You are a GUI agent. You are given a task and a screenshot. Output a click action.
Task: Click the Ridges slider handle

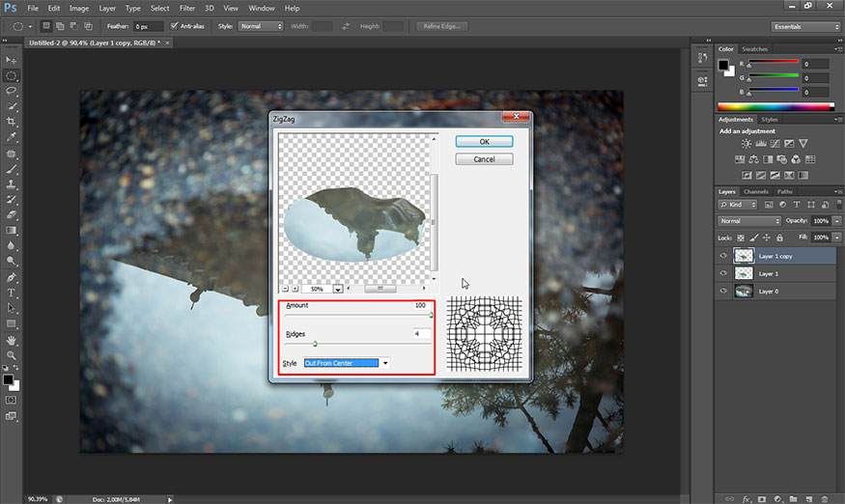pos(315,343)
